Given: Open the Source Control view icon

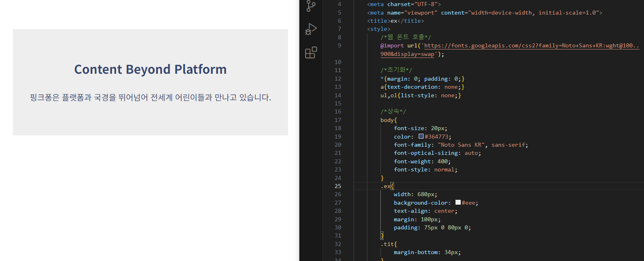Looking at the screenshot, I should point(311,6).
